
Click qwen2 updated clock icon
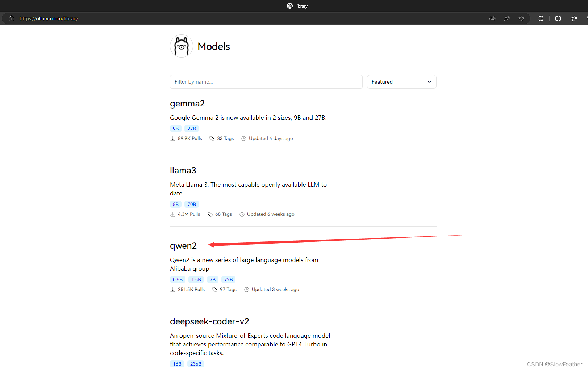247,290
